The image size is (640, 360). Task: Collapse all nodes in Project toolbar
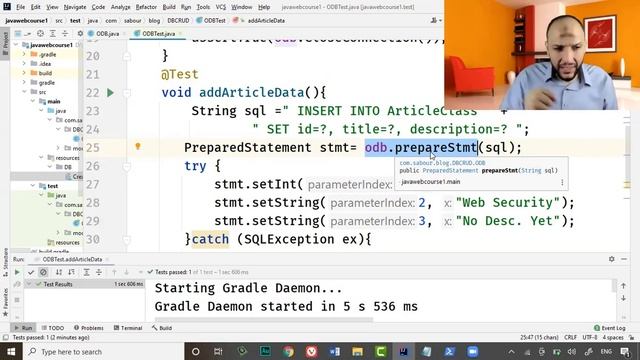point(65,33)
